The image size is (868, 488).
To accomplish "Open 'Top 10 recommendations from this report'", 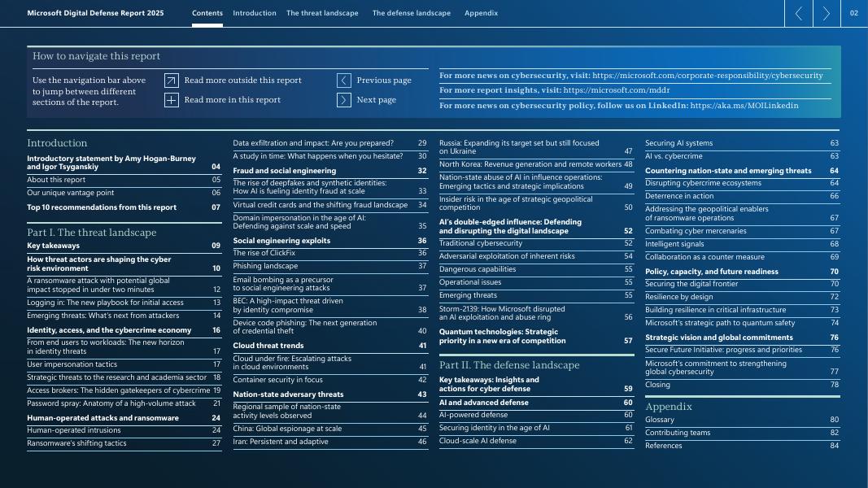I will 124,207.
